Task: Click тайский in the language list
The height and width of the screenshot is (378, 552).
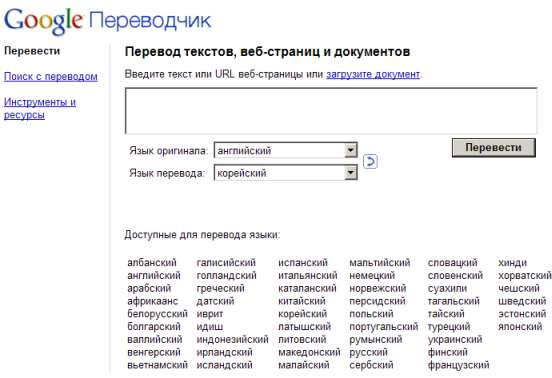Action: pos(446,314)
